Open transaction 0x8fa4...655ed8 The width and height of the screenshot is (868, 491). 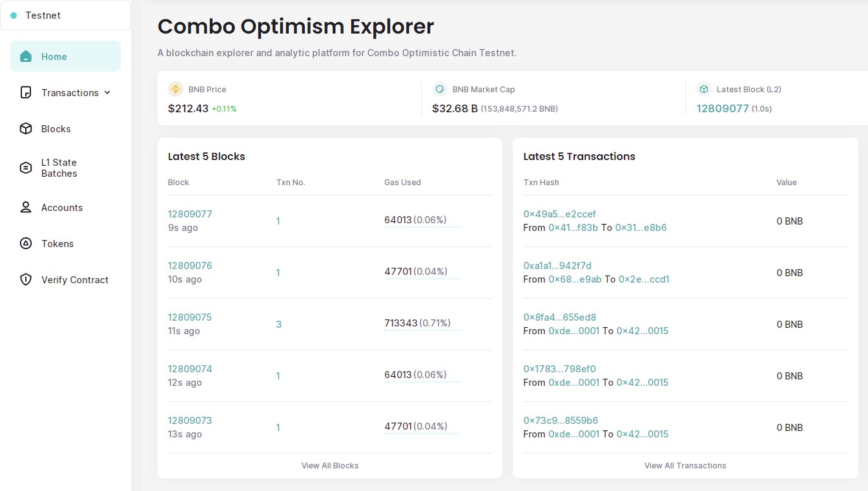click(559, 317)
